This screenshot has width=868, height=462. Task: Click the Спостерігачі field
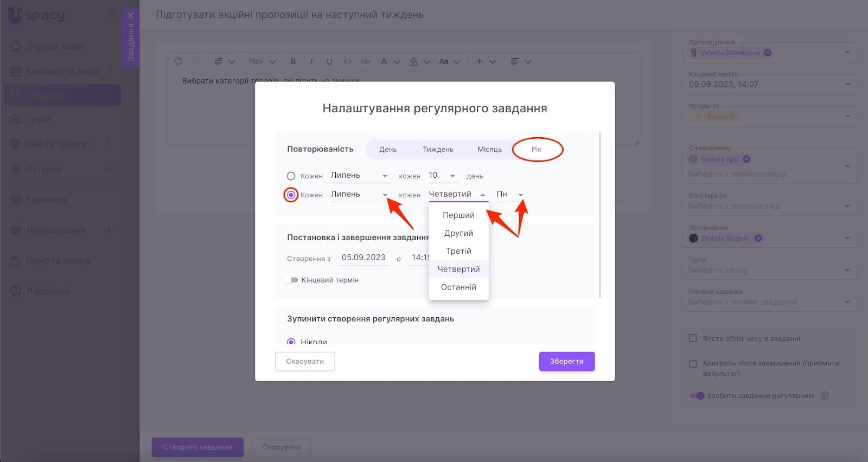pos(770,206)
